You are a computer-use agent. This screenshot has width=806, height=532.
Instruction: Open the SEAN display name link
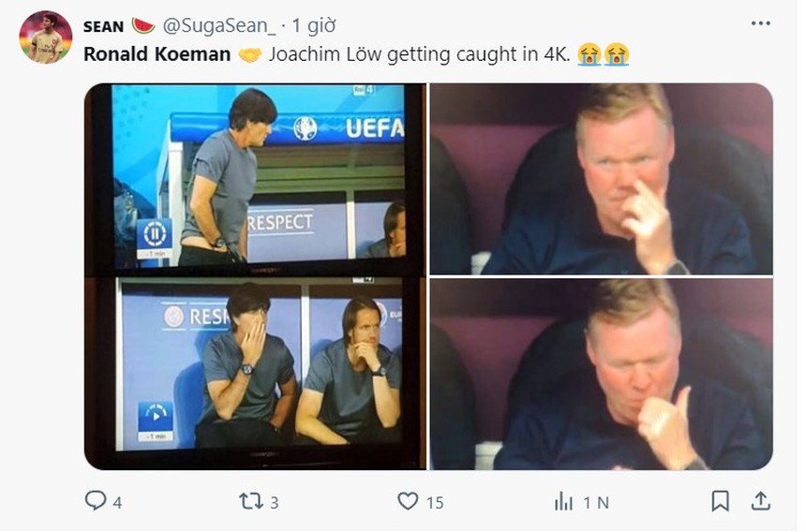(x=103, y=25)
